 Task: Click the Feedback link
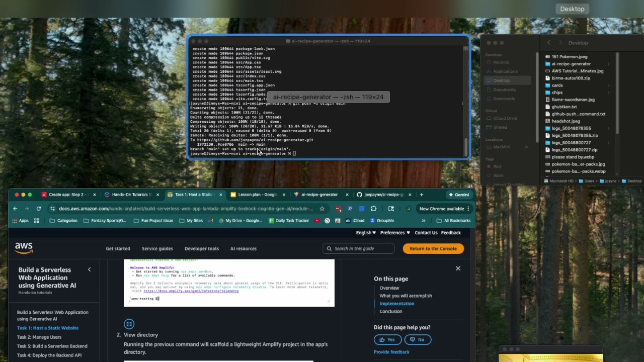pos(451,233)
